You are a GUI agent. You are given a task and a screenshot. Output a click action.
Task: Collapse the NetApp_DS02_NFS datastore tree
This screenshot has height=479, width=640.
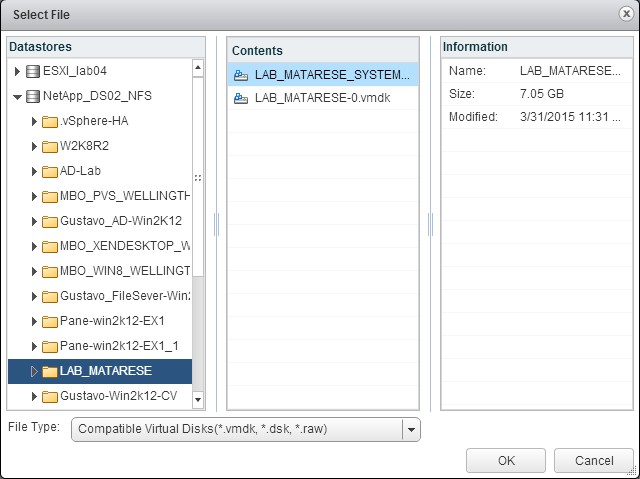click(x=17, y=96)
